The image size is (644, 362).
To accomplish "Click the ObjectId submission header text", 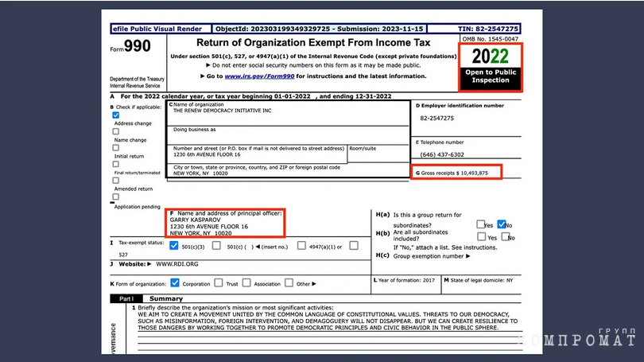I will click(x=319, y=29).
